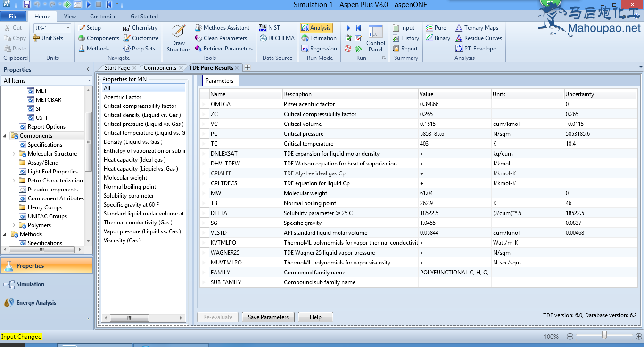The height and width of the screenshot is (347, 644).
Task: Open Setup from the Navigate group
Action: 89,28
